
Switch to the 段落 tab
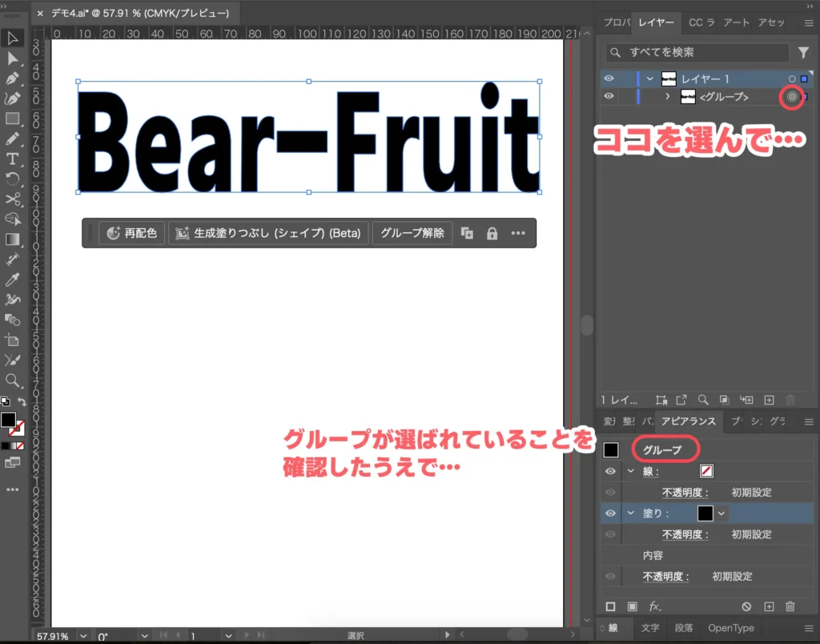683,628
